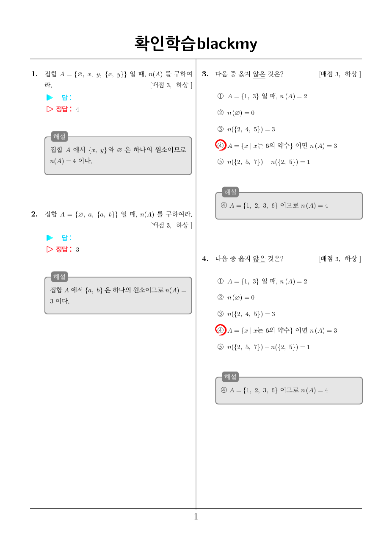Click problem number 2 heading
This screenshot has height=555, width=392.
click(x=34, y=214)
